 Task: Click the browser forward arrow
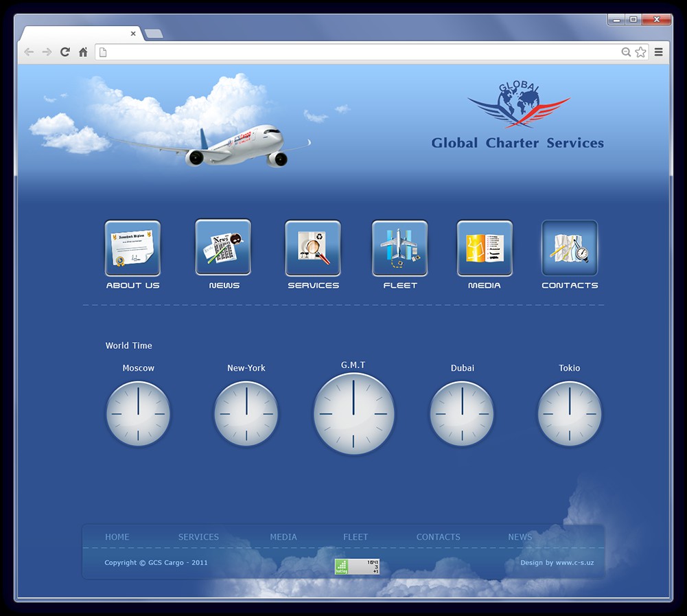(47, 52)
